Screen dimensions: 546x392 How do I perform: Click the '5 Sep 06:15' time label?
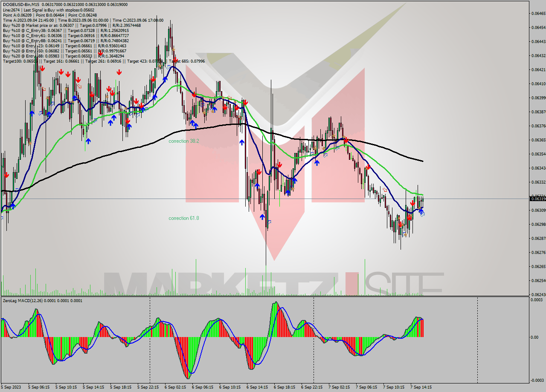[x=39, y=387]
